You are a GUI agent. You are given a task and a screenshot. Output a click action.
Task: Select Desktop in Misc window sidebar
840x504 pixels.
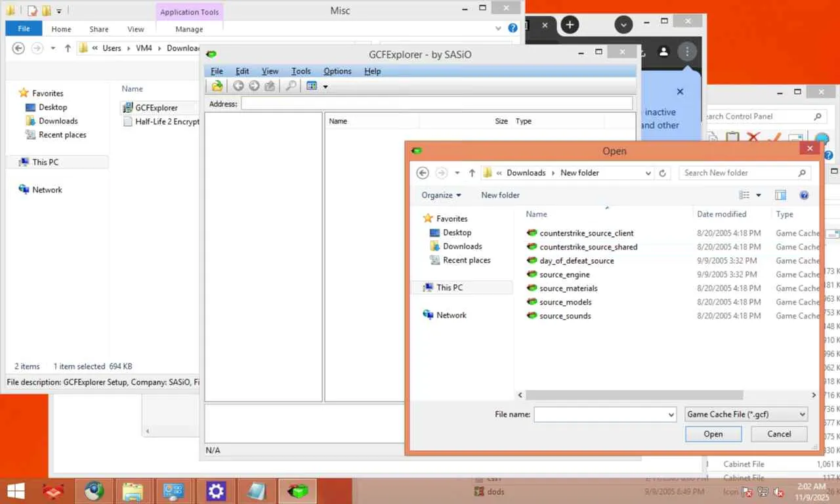(52, 107)
